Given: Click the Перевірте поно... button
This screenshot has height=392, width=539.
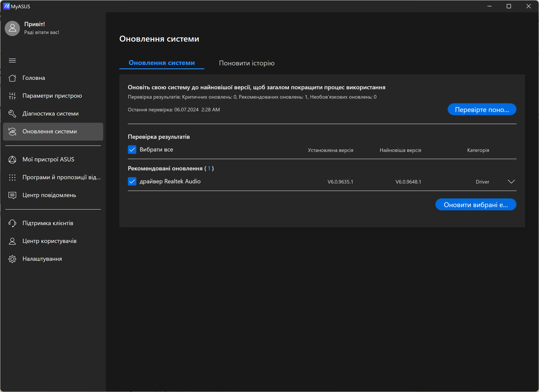Looking at the screenshot, I should (482, 110).
